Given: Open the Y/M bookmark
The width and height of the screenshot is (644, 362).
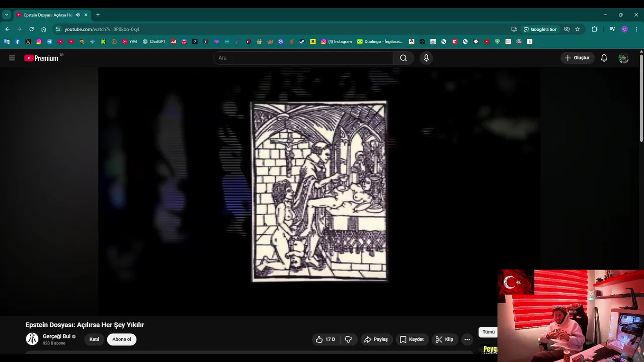Looking at the screenshot, I should click(130, 42).
